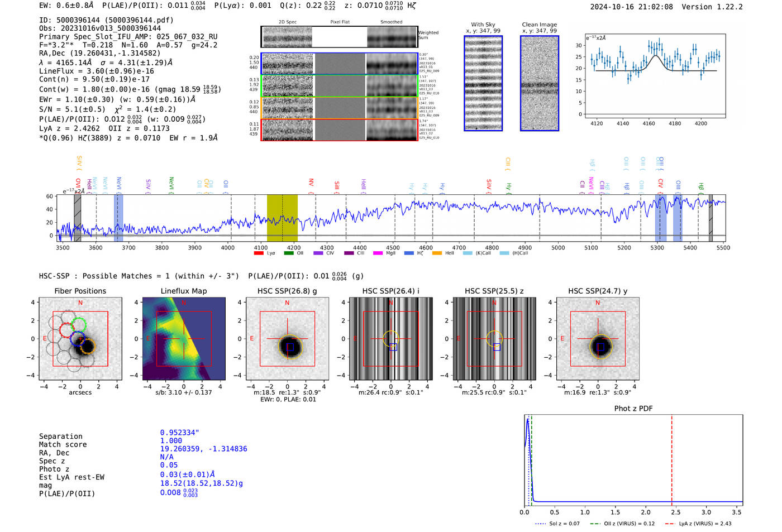This screenshot has width=782, height=532.
Task: Select the Obs 20231016v013_5000396144 line
Action: (100, 28)
